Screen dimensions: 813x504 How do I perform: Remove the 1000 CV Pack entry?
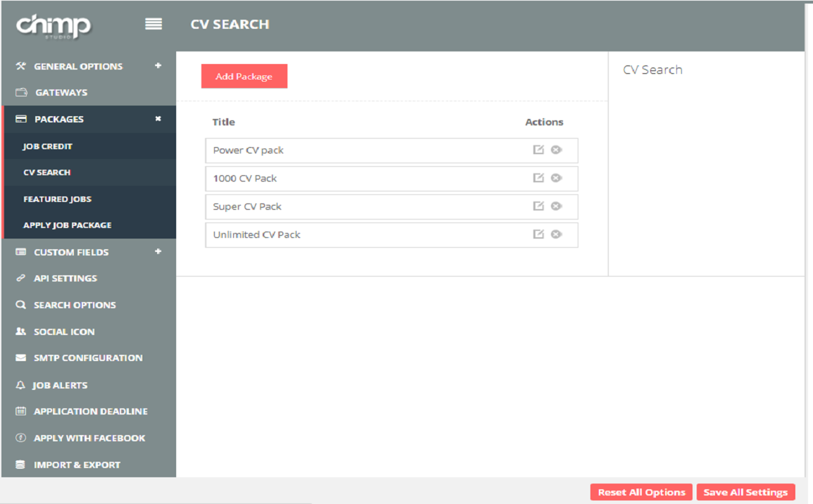pos(556,178)
